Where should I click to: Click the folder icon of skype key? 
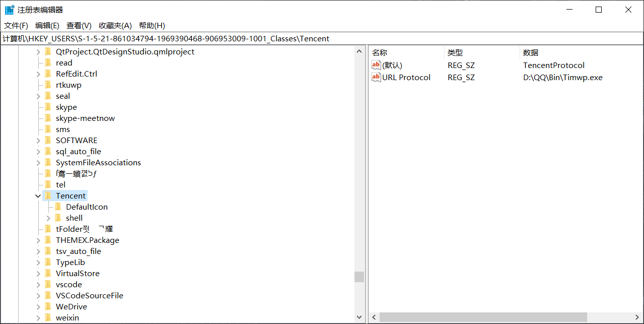click(48, 107)
